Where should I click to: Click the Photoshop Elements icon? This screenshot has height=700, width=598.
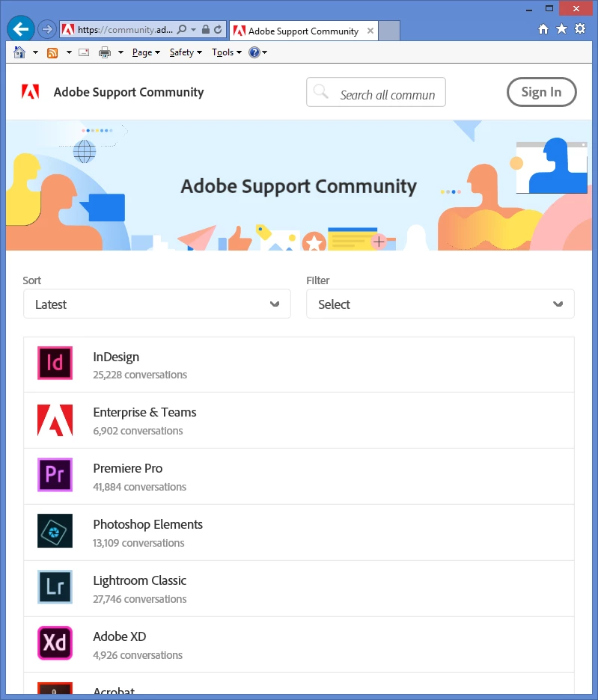click(55, 531)
